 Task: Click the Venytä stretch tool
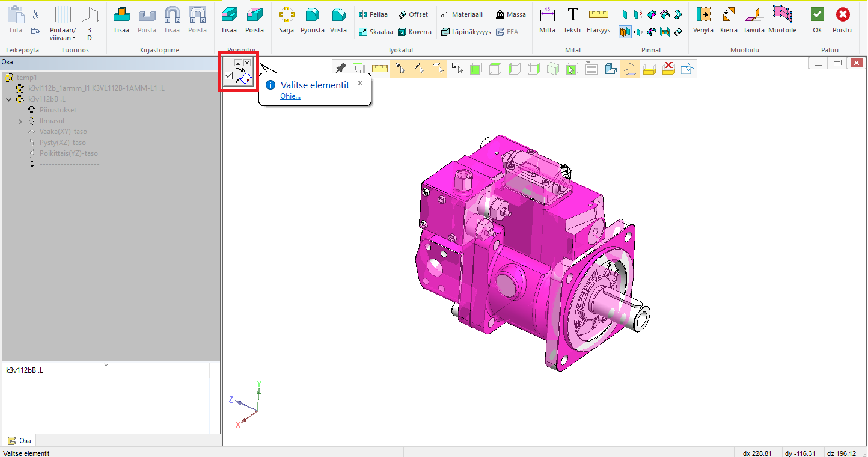(x=703, y=20)
